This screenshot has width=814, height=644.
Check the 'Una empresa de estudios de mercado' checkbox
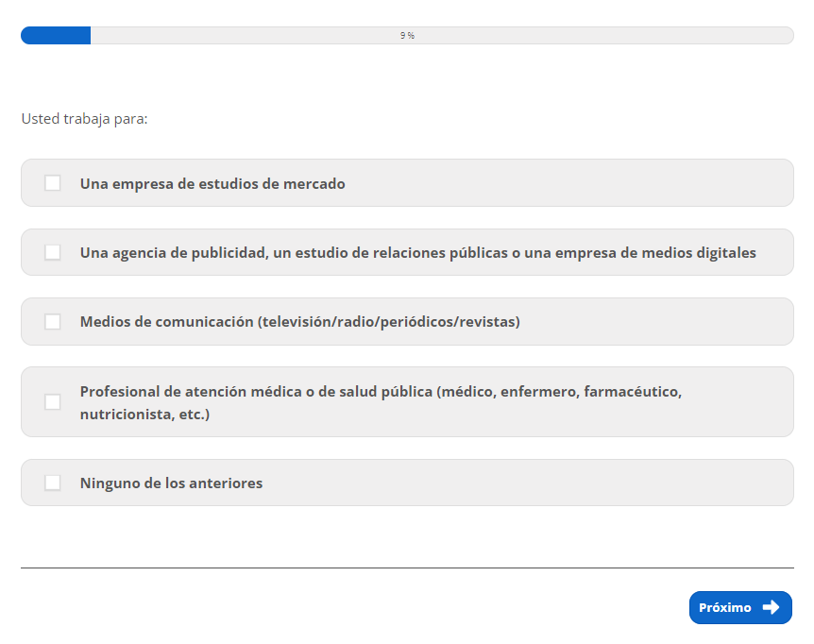[53, 183]
